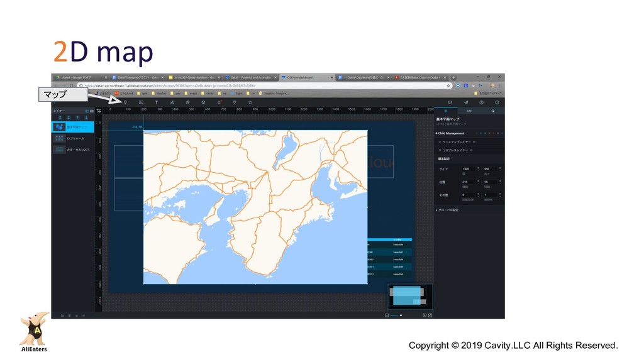
Task: Select the map widget category icon in toolbar
Action: point(125,102)
